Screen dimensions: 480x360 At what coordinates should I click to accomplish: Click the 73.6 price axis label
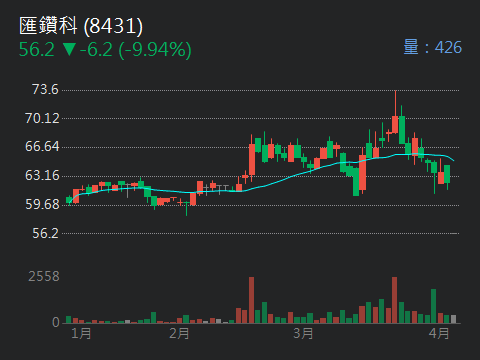(x=45, y=90)
